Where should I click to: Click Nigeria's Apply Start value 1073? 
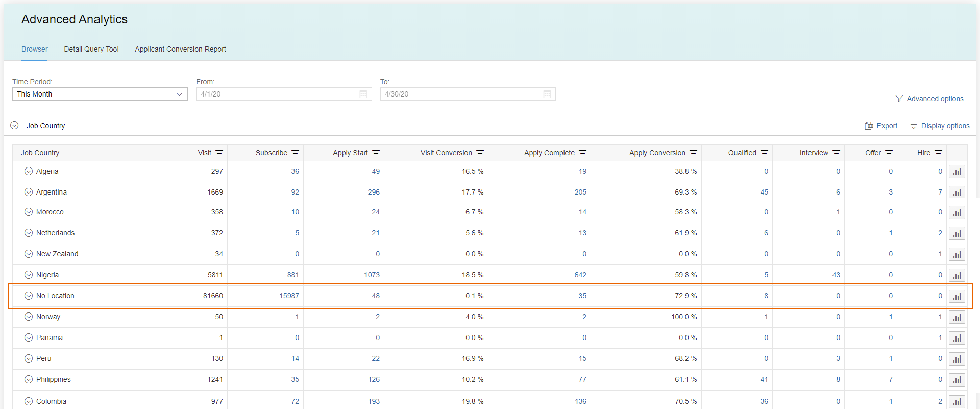point(372,275)
